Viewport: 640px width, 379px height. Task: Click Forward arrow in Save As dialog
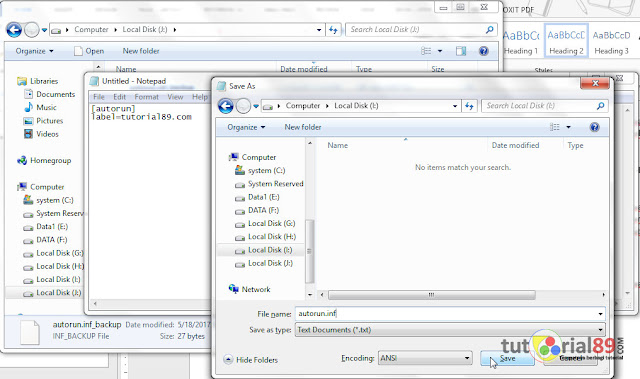(x=243, y=106)
